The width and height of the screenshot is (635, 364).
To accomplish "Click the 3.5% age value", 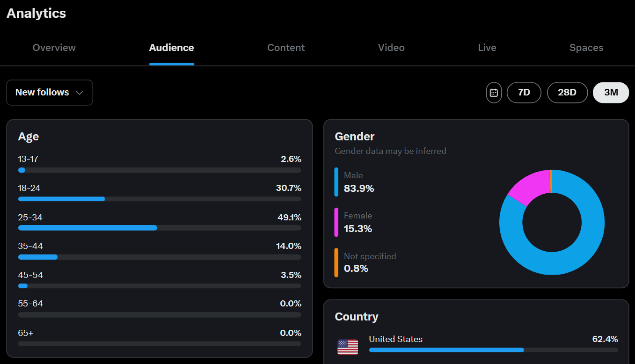I will click(x=291, y=275).
